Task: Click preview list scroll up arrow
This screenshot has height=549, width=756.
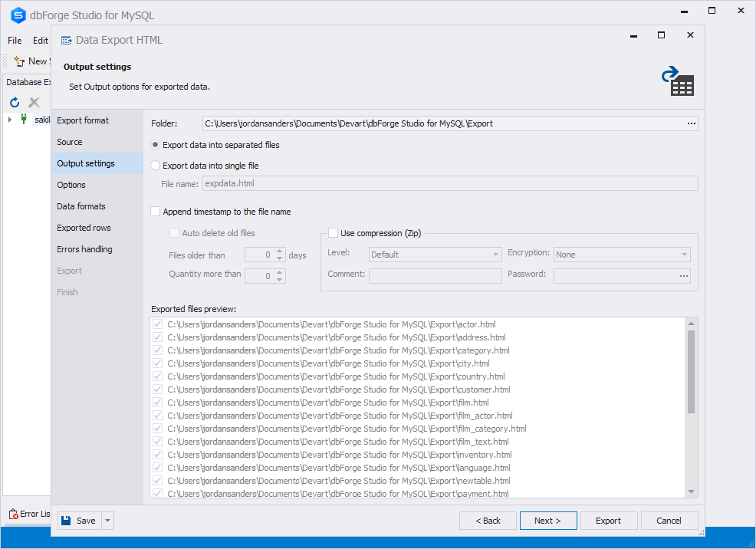Action: tap(691, 324)
